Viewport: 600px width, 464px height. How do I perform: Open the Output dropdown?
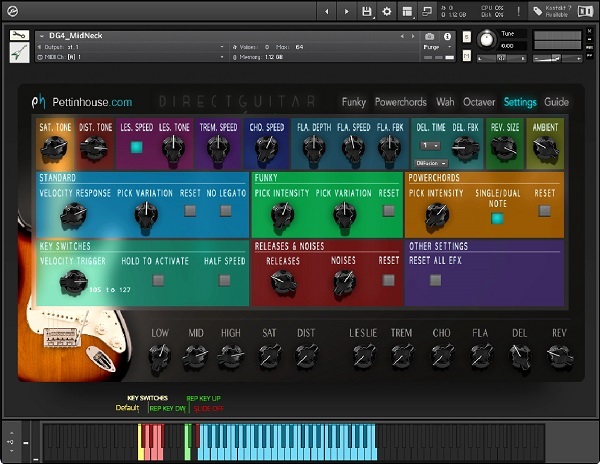[x=130, y=47]
